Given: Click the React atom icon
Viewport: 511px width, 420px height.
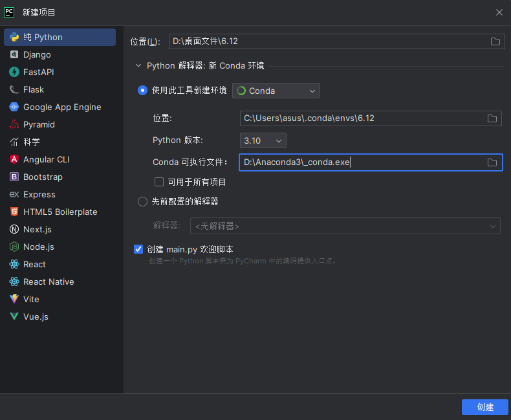Looking at the screenshot, I should pyautogui.click(x=14, y=265).
